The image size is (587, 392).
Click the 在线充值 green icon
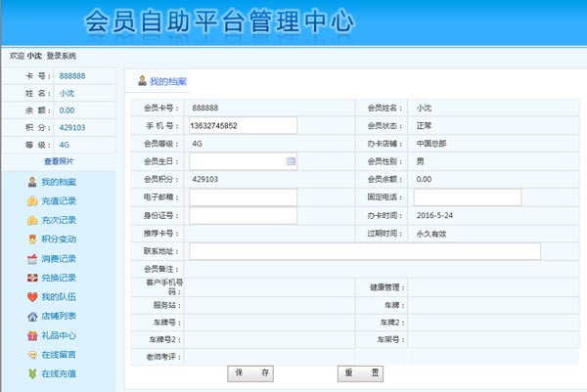tap(32, 373)
